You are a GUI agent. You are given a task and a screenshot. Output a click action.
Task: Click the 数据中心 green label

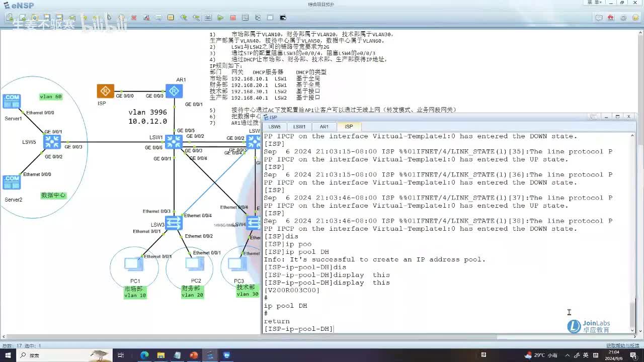point(53,195)
